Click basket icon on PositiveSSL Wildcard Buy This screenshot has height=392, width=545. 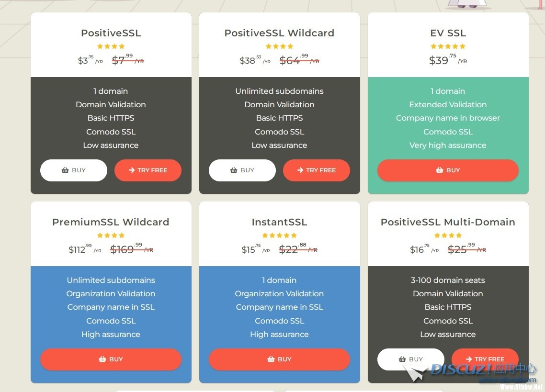(234, 170)
